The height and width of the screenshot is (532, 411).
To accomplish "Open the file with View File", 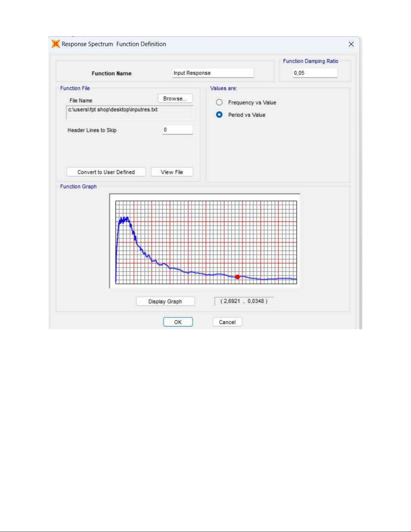I will tap(172, 172).
